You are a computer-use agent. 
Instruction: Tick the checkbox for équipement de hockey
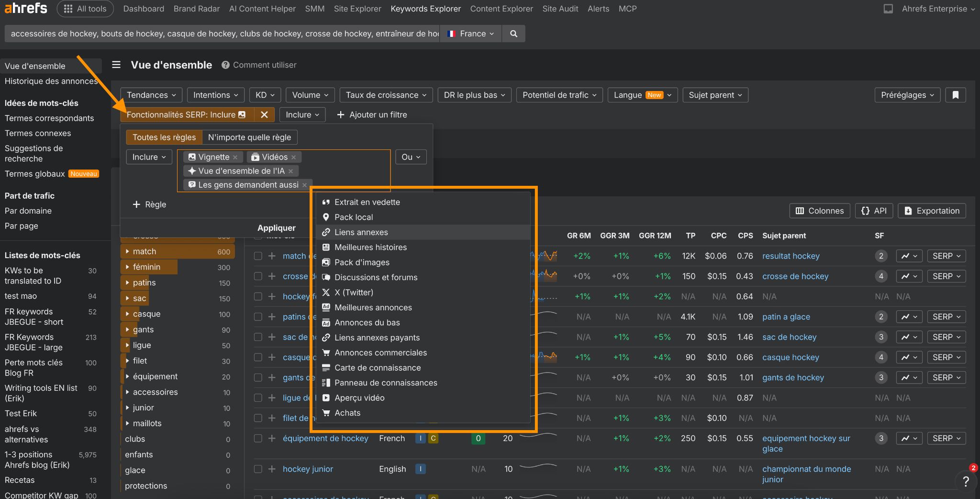pos(258,438)
